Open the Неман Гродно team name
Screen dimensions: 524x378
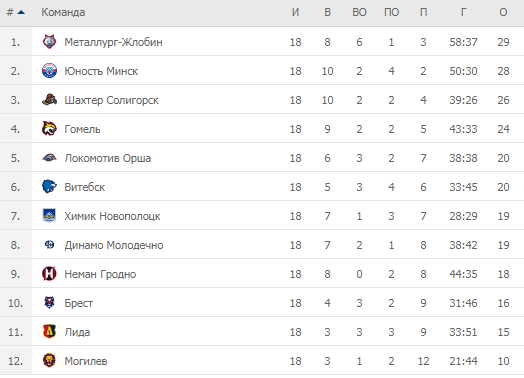(x=100, y=274)
